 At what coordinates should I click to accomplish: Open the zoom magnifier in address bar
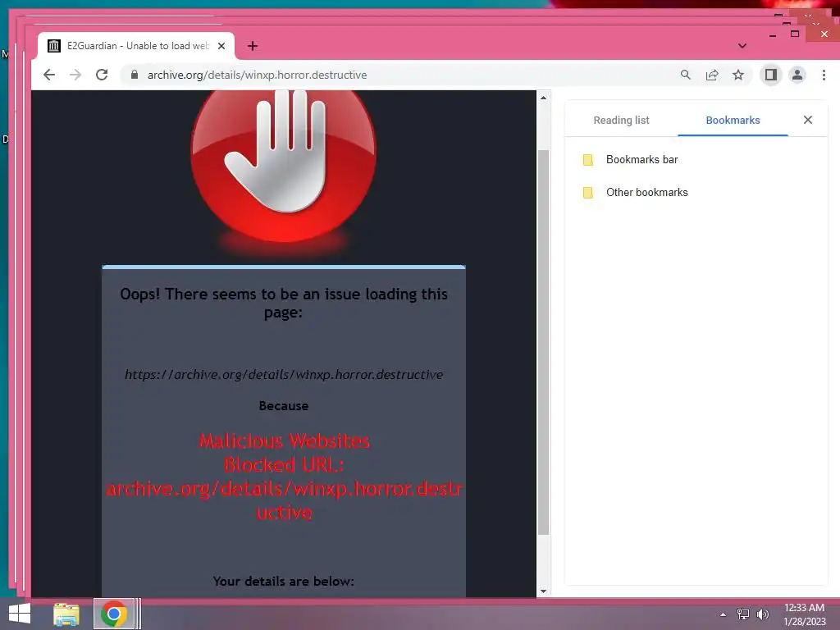point(686,75)
